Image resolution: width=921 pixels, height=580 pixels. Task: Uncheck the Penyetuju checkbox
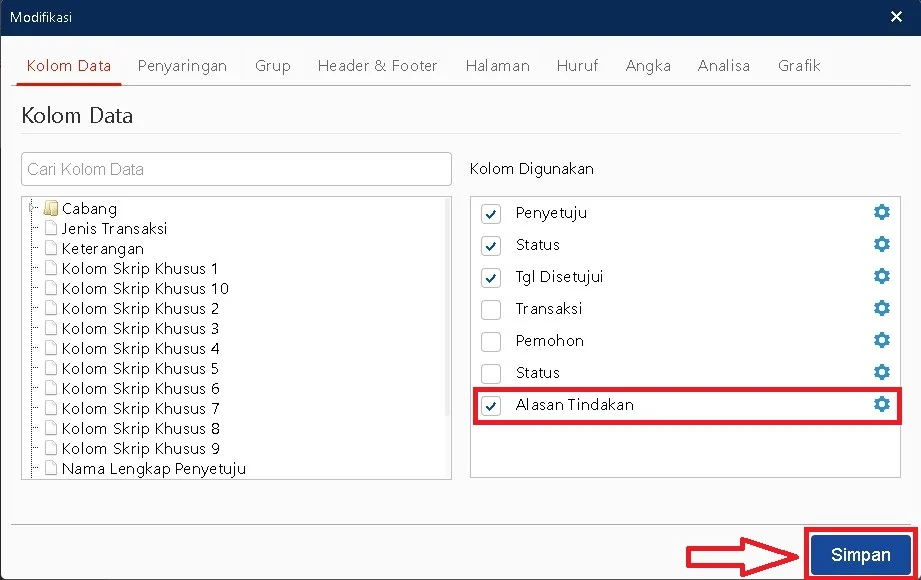[x=491, y=214]
